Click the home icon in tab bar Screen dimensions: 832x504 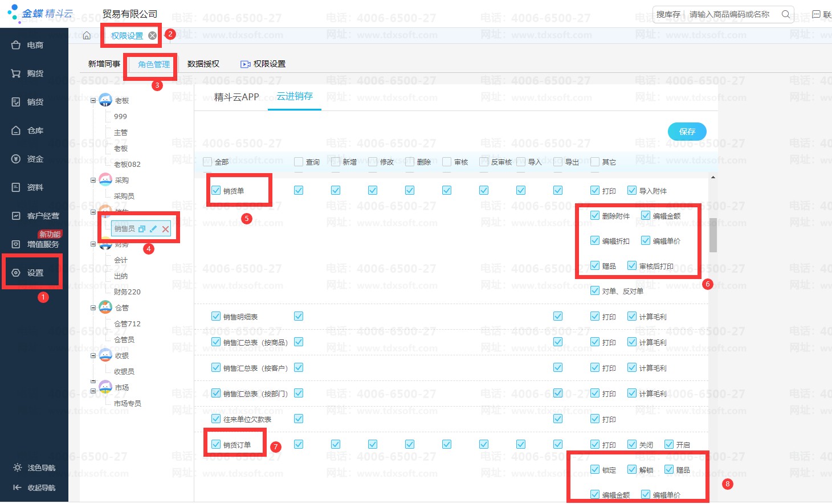(87, 35)
